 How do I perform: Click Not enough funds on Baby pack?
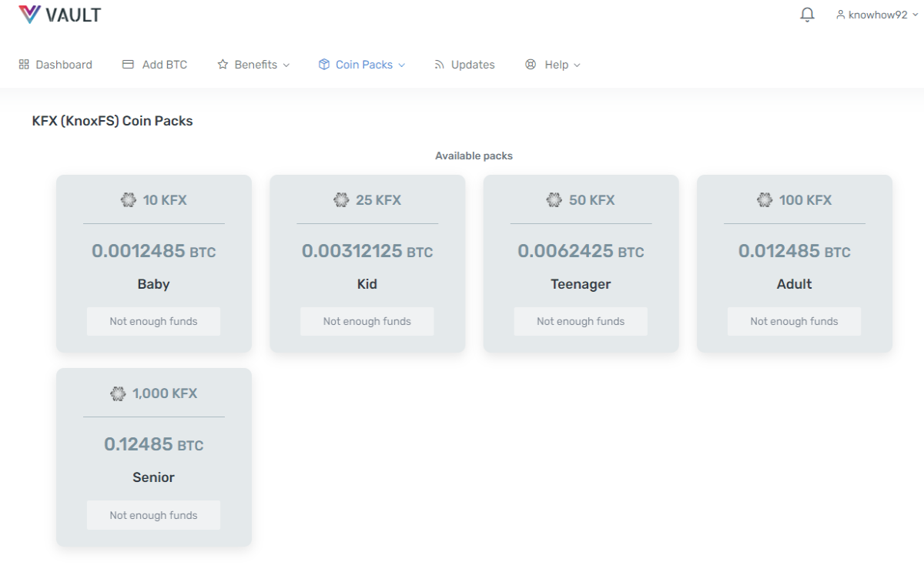(x=153, y=321)
